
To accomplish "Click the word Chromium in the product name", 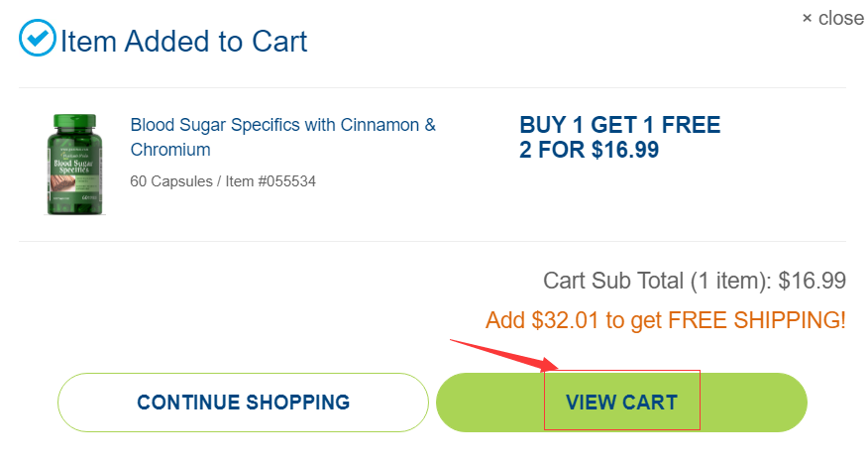I will tap(170, 150).
